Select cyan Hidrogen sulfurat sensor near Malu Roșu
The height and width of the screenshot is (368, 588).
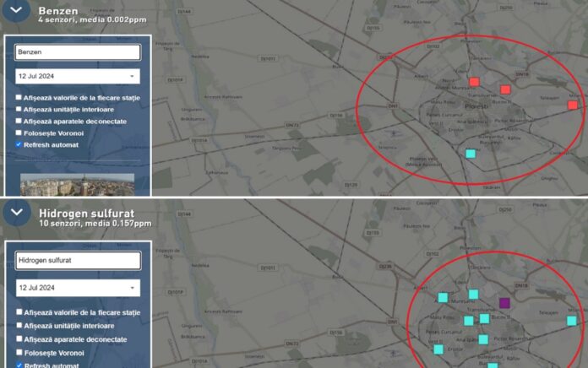(469, 321)
